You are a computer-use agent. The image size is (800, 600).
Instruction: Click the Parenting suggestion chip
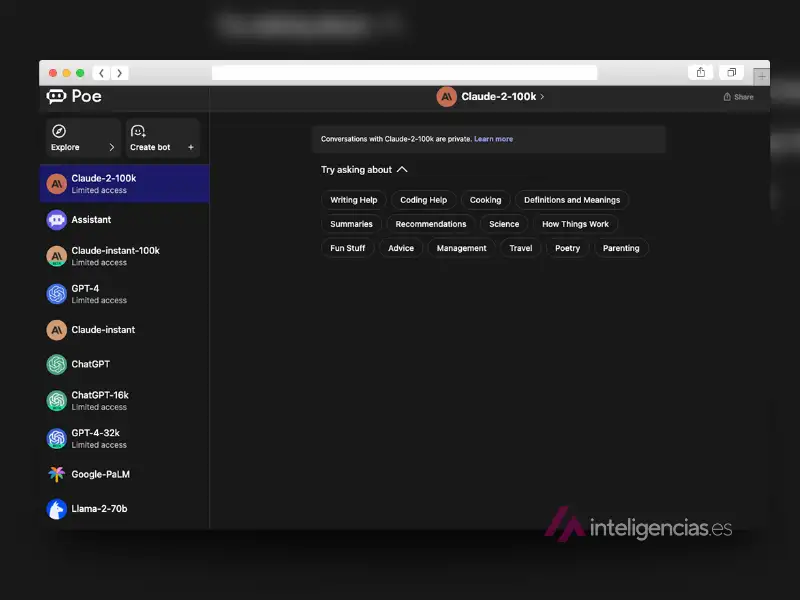(x=621, y=248)
